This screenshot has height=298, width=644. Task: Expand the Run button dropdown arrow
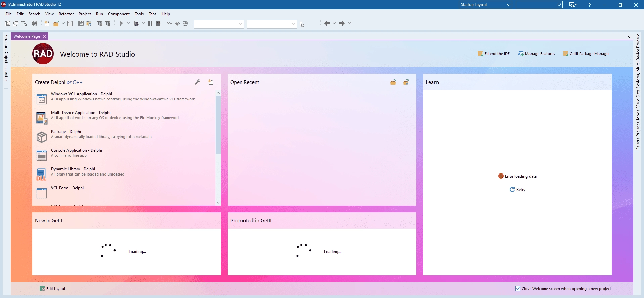pos(128,23)
